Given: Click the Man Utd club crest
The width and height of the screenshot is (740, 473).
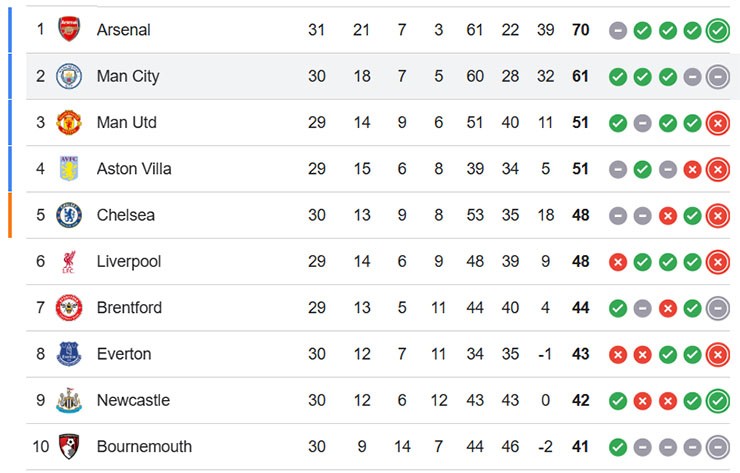Looking at the screenshot, I should [x=69, y=122].
